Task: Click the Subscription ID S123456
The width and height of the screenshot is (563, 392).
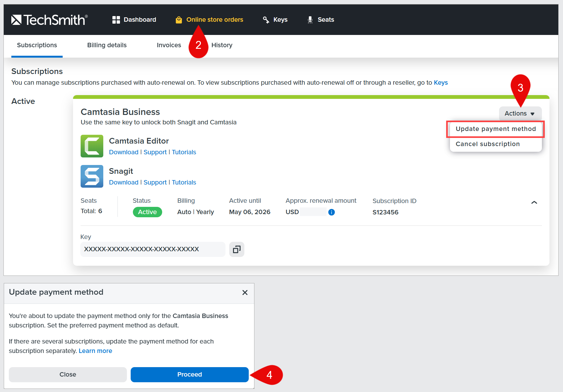Action: pyautogui.click(x=385, y=213)
